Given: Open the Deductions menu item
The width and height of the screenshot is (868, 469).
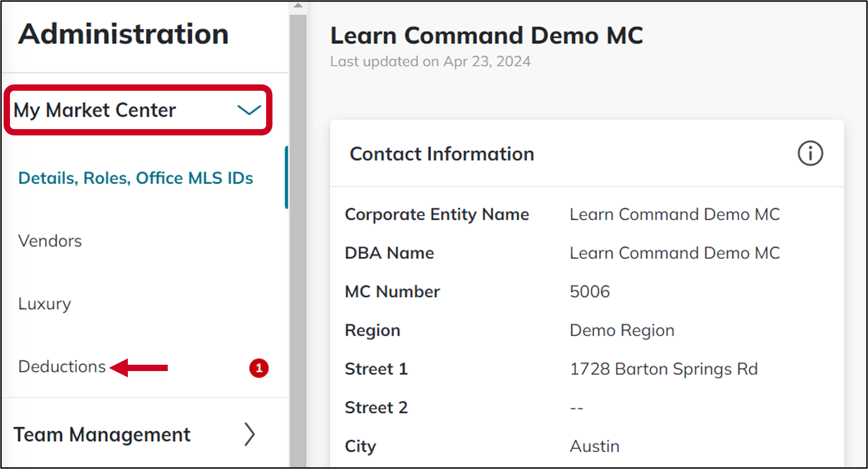Looking at the screenshot, I should [62, 367].
